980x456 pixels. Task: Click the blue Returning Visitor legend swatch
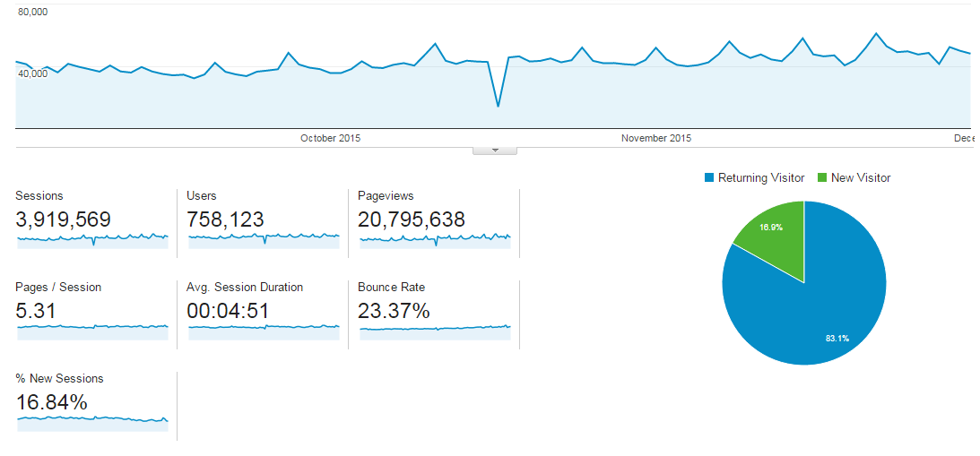[x=708, y=178]
